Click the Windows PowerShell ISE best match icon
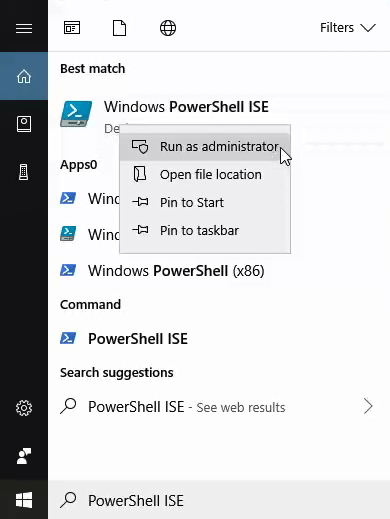Image resolution: width=390 pixels, height=519 pixels. [x=76, y=114]
